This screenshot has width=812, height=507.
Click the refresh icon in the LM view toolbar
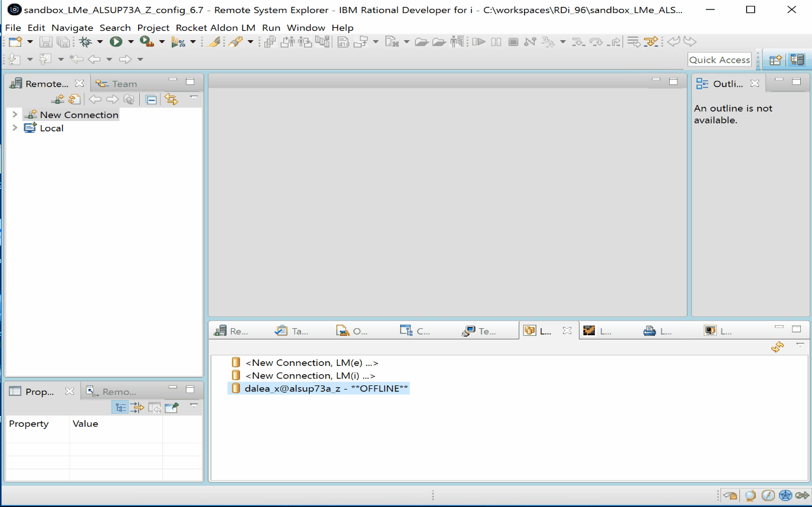(777, 347)
